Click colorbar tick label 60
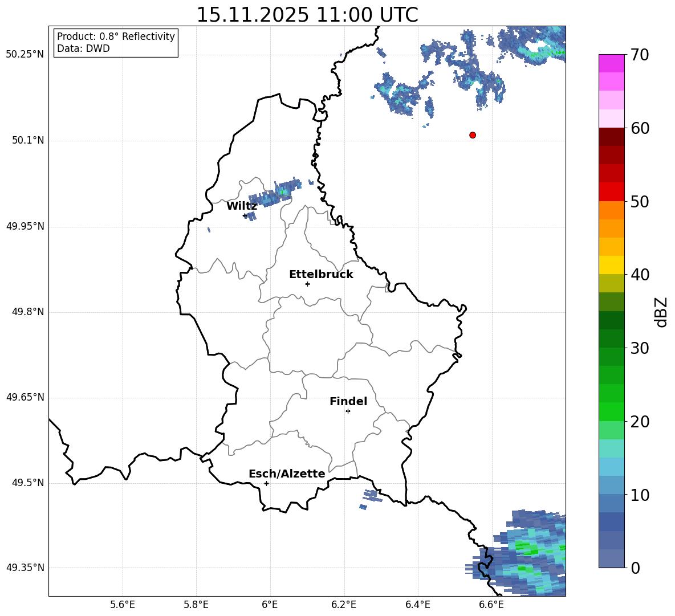The width and height of the screenshot is (675, 616). (x=640, y=128)
